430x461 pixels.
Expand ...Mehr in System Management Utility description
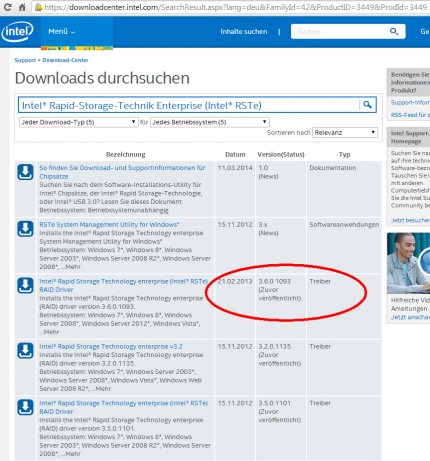(x=70, y=267)
